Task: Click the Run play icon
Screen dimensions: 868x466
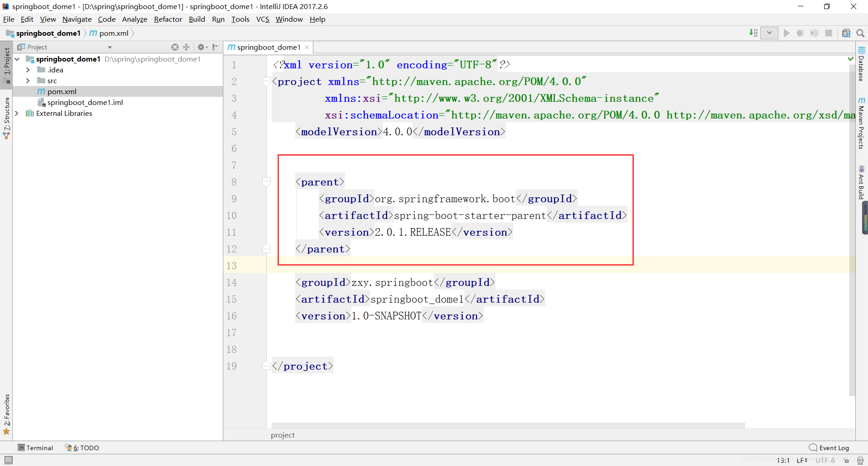Action: pyautogui.click(x=787, y=33)
